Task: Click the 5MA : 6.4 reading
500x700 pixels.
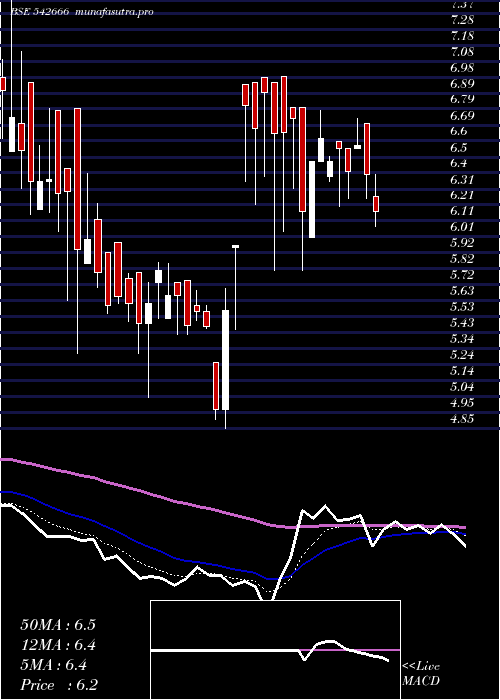Action: pos(54,666)
